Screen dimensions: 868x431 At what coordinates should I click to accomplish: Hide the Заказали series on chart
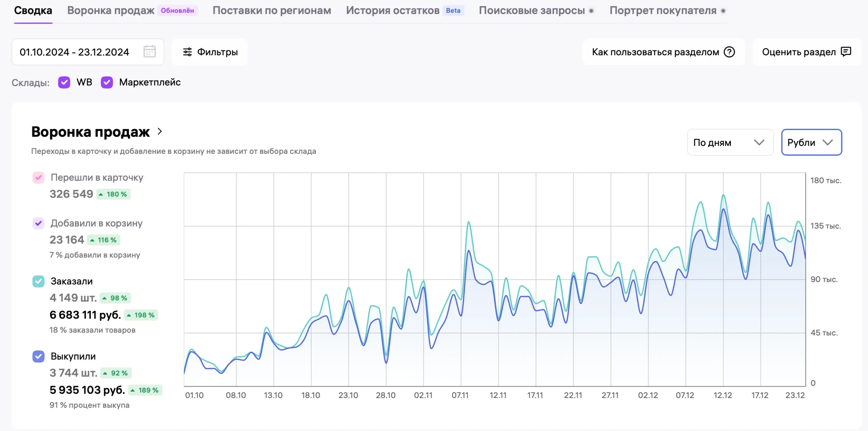[38, 281]
